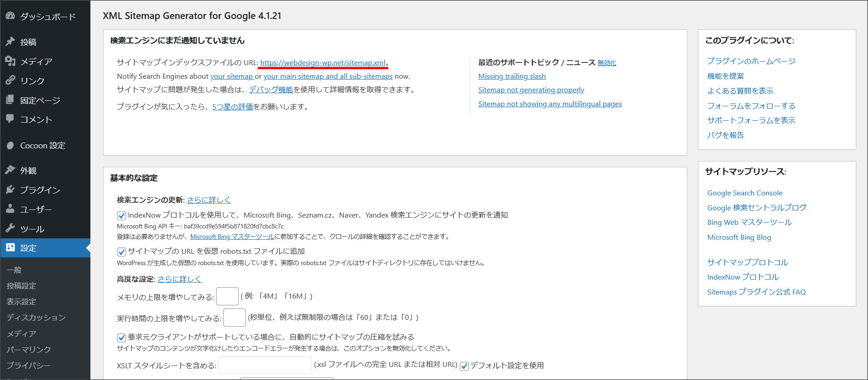Click 無効化 link beside support topics
Image resolution: width=868 pixels, height=380 pixels.
click(x=607, y=63)
